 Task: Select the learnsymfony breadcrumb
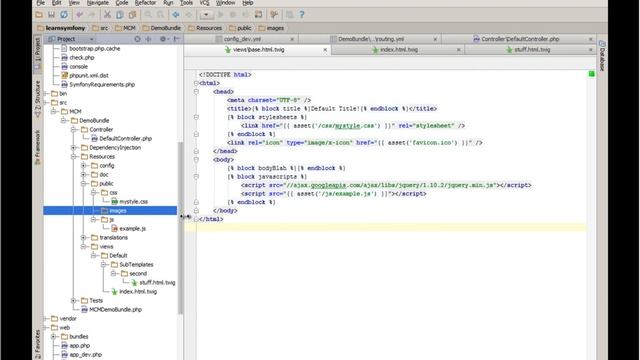click(x=61, y=28)
